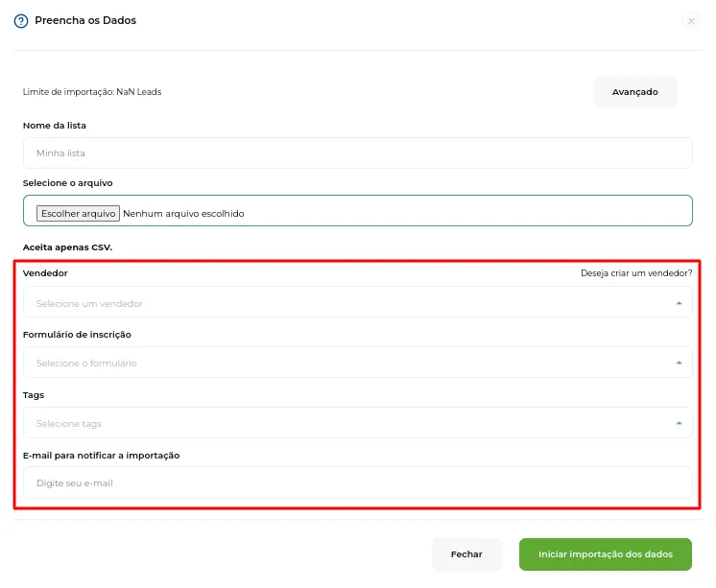
Task: Click the 'Aceita apenas CSV.' note
Action: click(67, 247)
